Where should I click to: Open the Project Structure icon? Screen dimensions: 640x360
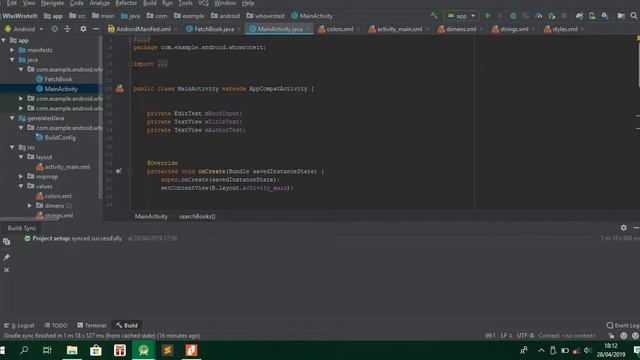click(x=621, y=16)
